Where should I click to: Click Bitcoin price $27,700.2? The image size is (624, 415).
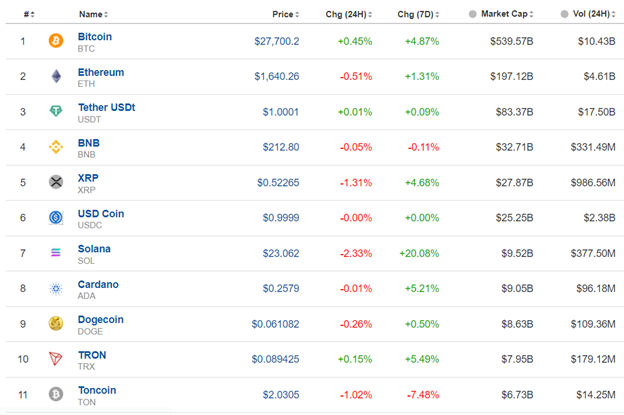pyautogui.click(x=277, y=41)
